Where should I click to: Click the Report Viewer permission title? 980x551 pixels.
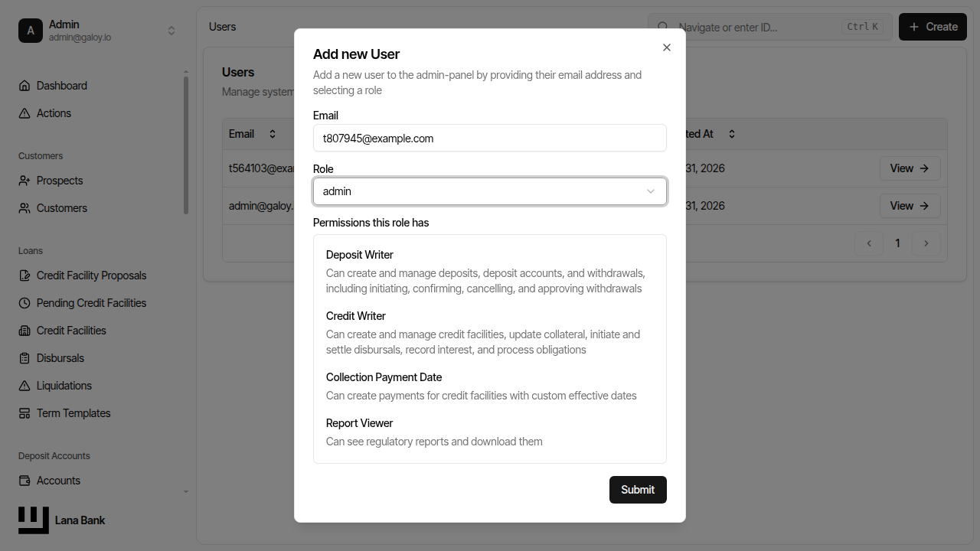[x=359, y=423]
